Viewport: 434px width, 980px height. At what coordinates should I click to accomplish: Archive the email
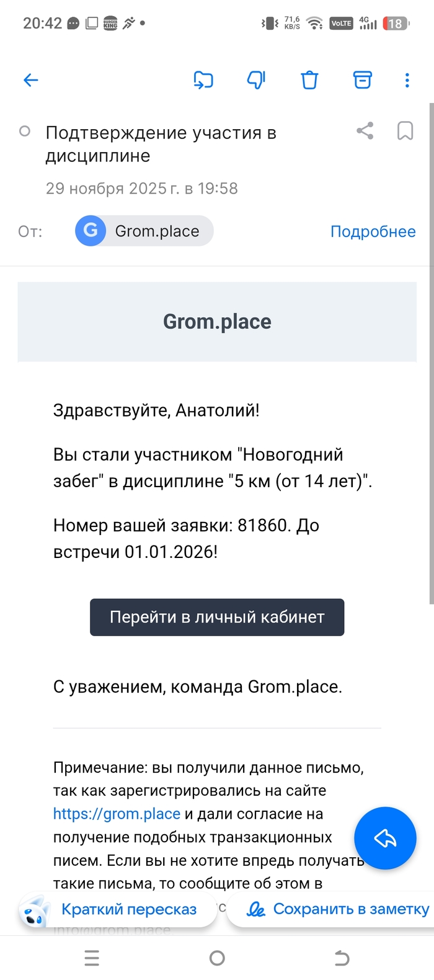click(x=363, y=80)
